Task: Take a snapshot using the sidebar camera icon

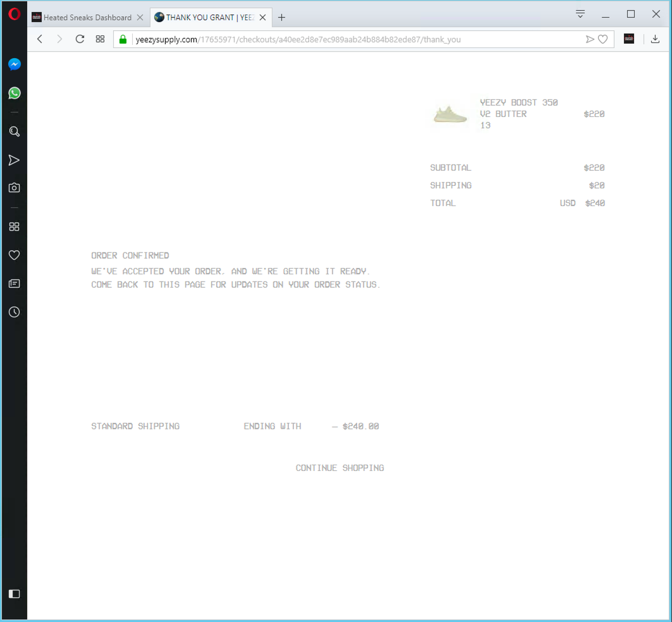Action: click(14, 188)
